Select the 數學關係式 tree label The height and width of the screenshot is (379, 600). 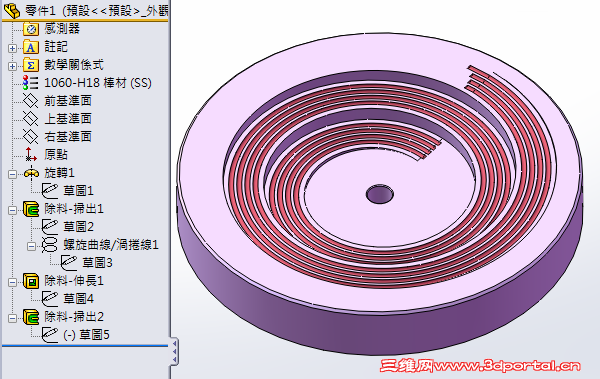click(x=74, y=65)
